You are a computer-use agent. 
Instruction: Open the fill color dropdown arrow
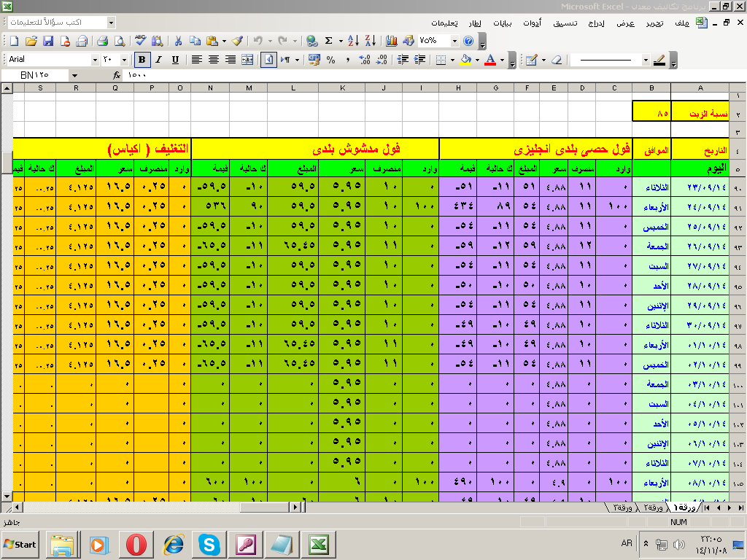pos(477,60)
